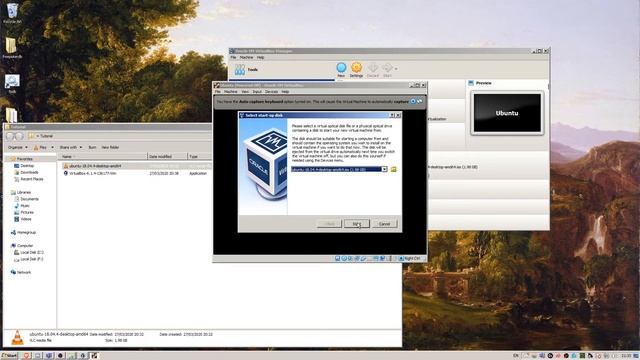
Task: Sort by Type column header
Action: click(x=199, y=156)
